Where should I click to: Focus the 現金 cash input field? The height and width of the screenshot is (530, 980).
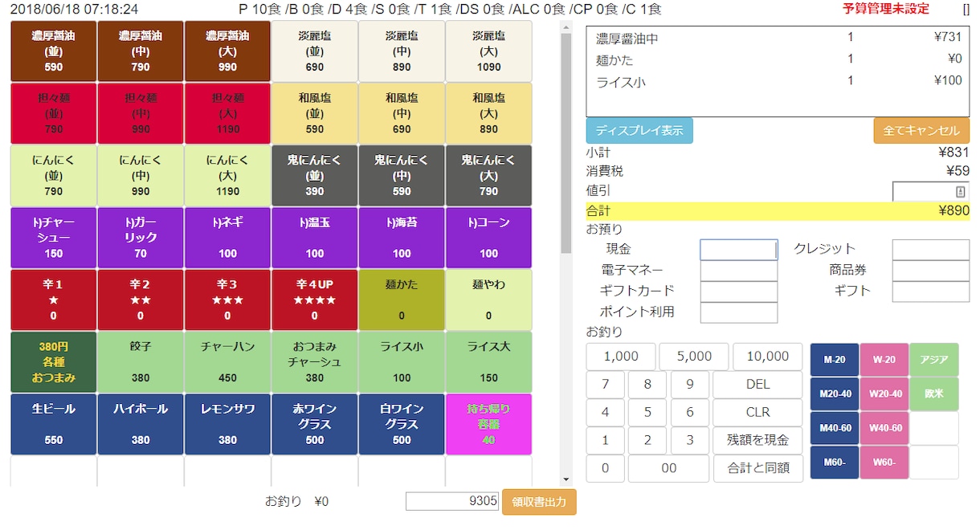click(739, 250)
